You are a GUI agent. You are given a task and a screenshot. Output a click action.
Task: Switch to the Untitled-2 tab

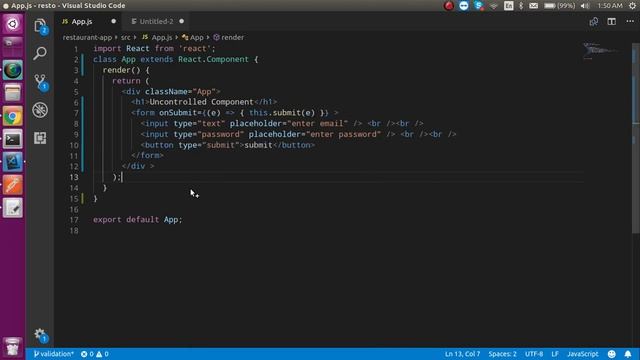156,21
